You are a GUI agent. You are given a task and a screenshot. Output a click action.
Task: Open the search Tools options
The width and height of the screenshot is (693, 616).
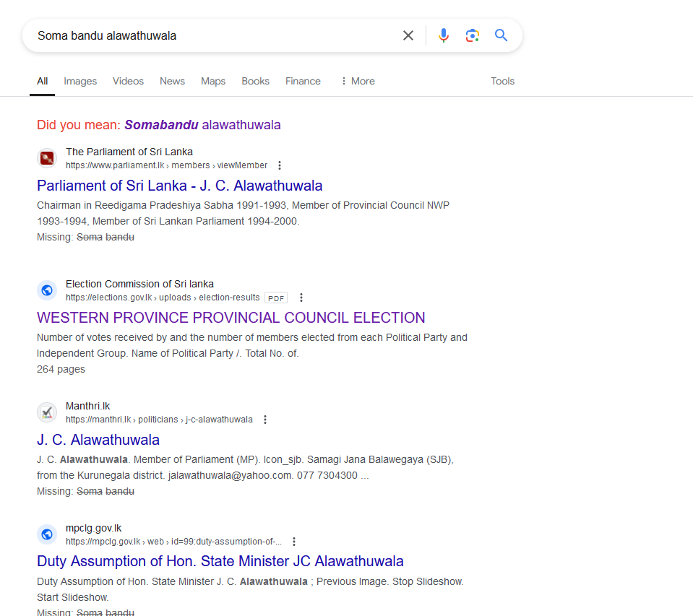pyautogui.click(x=502, y=82)
